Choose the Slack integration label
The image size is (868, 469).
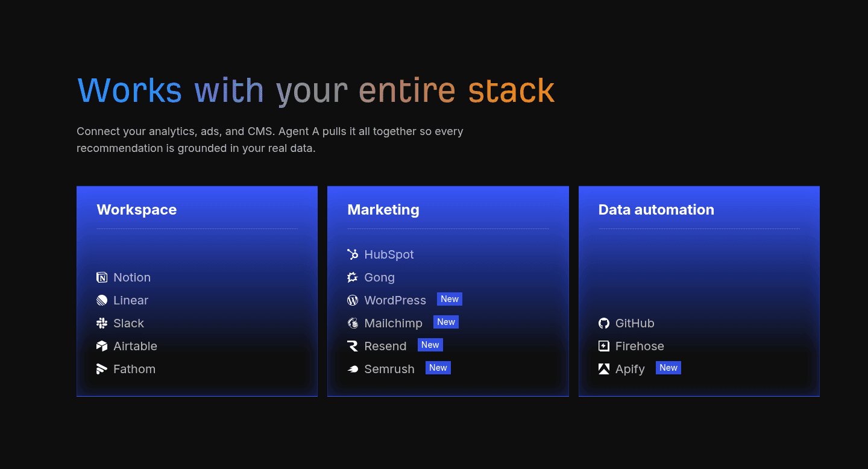pyautogui.click(x=128, y=323)
